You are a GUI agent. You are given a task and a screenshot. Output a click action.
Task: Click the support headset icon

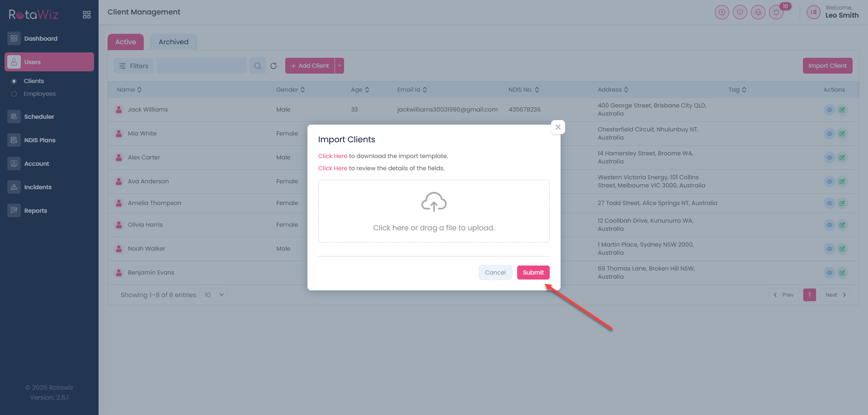click(x=758, y=12)
